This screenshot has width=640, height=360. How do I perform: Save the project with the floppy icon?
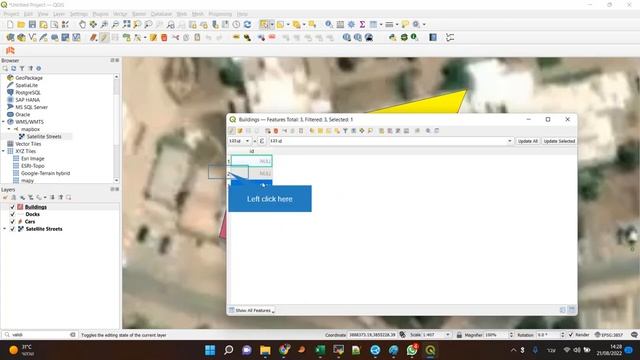pyautogui.click(x=32, y=25)
